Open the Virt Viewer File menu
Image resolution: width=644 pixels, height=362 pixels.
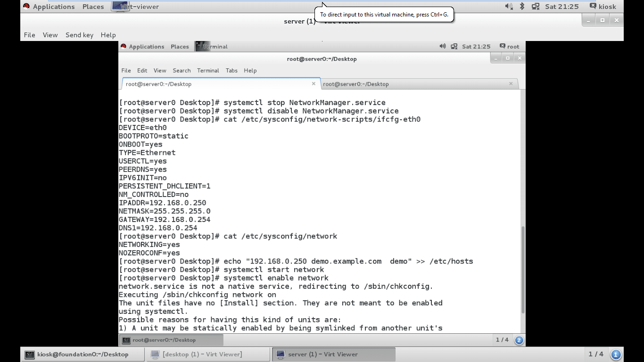click(30, 35)
